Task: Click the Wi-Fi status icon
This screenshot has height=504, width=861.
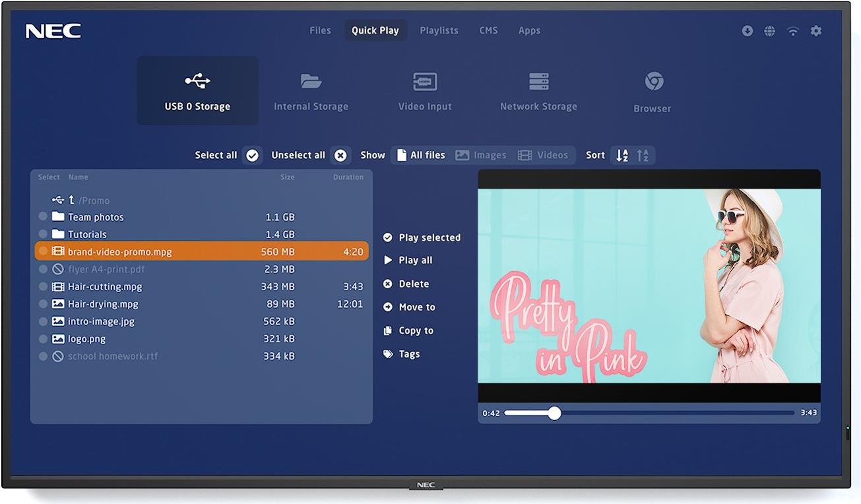Action: click(793, 31)
